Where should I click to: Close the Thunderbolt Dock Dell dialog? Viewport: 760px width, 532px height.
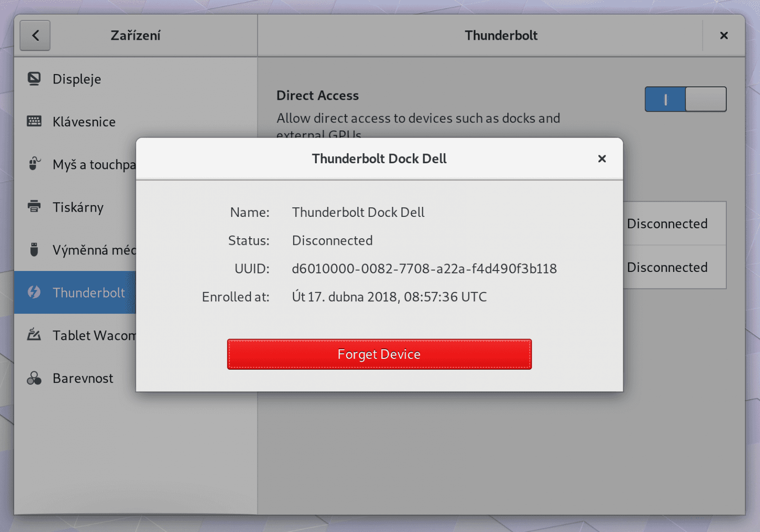point(602,159)
